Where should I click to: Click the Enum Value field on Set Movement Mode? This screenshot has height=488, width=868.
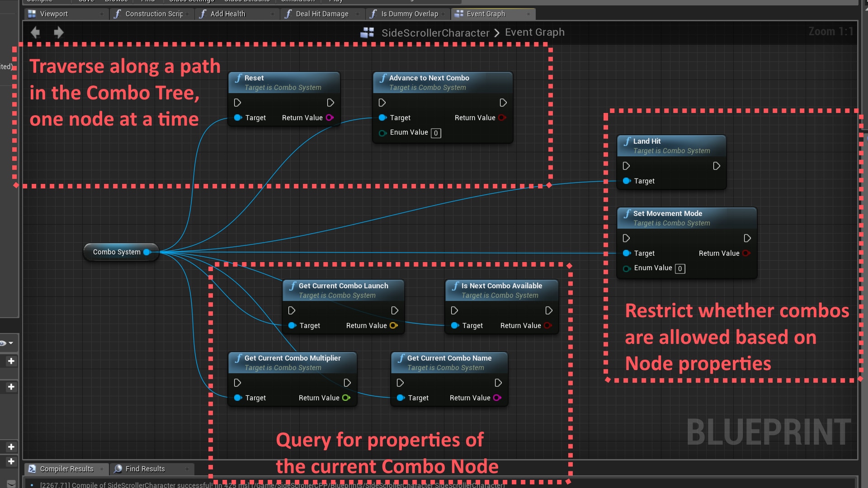[x=680, y=268]
